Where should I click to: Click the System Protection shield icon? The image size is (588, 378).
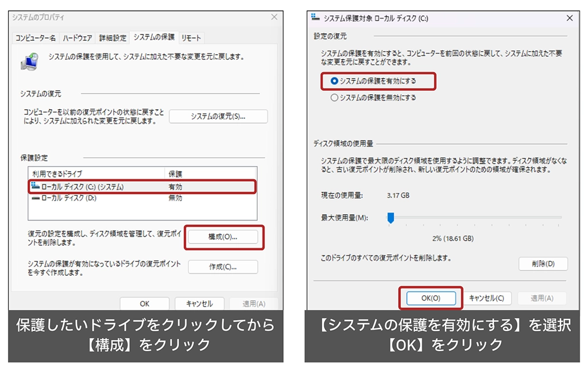tap(29, 60)
